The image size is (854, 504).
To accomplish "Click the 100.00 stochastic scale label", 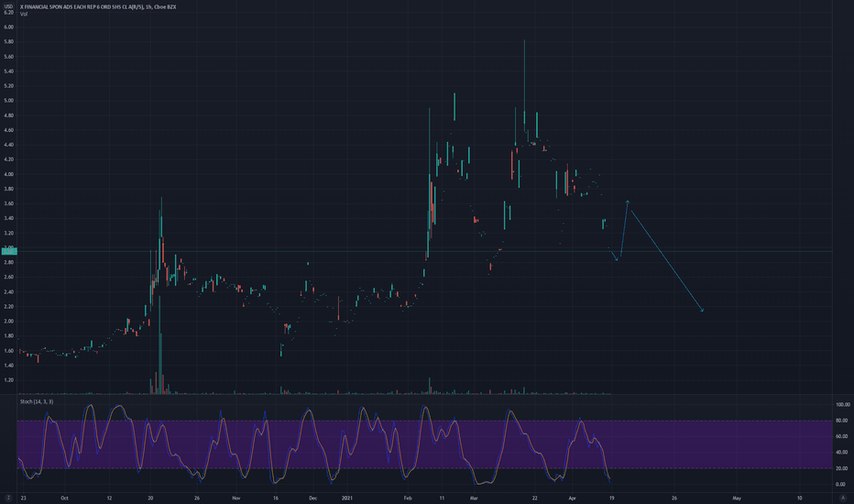I will (x=843, y=404).
